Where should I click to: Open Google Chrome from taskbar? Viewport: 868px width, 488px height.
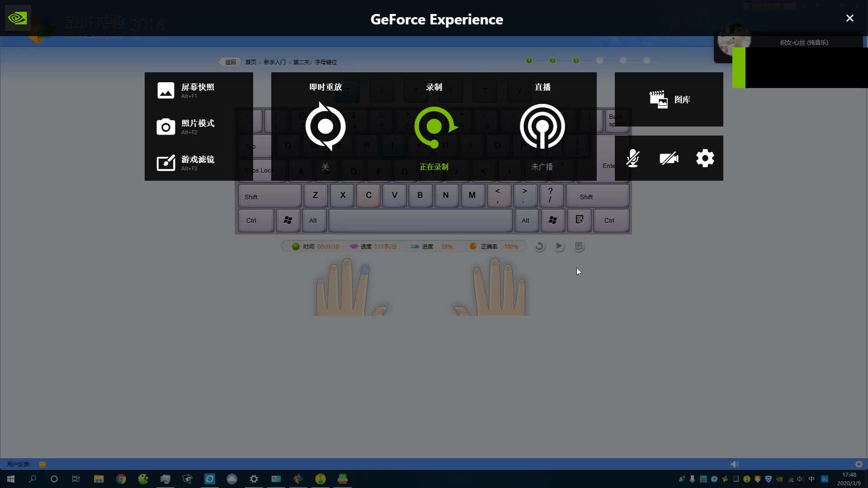tap(121, 479)
